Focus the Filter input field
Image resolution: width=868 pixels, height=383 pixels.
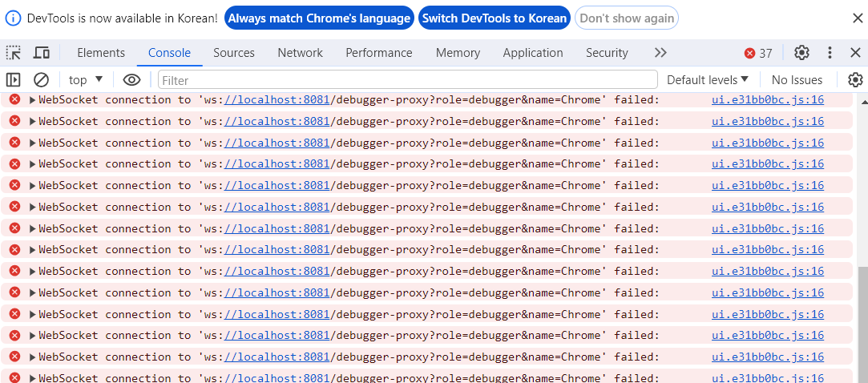pos(407,80)
